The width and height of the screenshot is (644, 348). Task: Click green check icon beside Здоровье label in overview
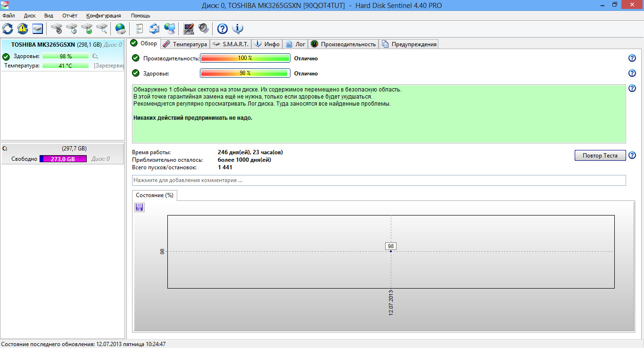[x=136, y=73]
